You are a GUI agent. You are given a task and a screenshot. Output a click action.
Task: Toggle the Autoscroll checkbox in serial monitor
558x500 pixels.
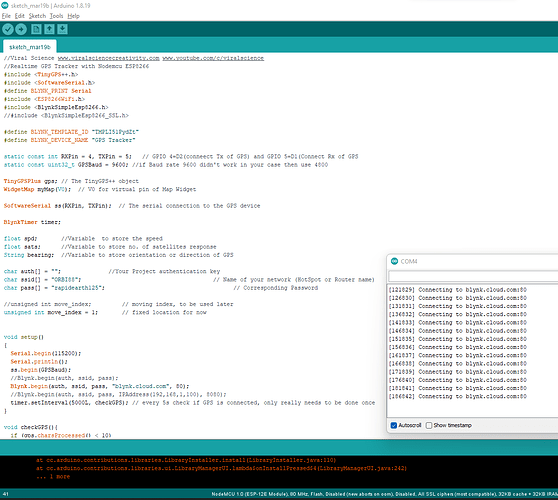pos(394,425)
